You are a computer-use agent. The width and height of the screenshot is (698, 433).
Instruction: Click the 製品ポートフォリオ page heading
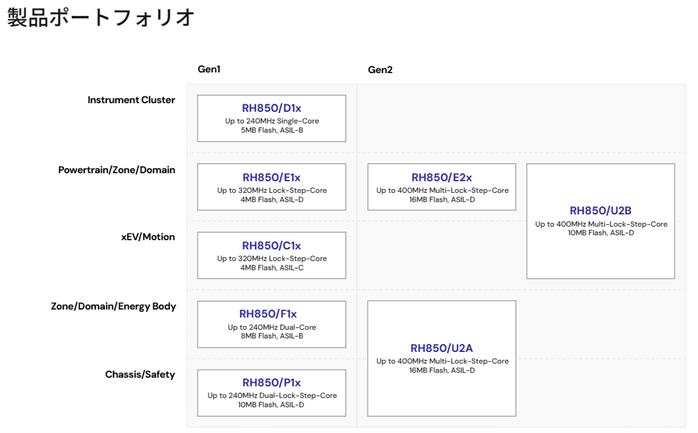tap(101, 18)
